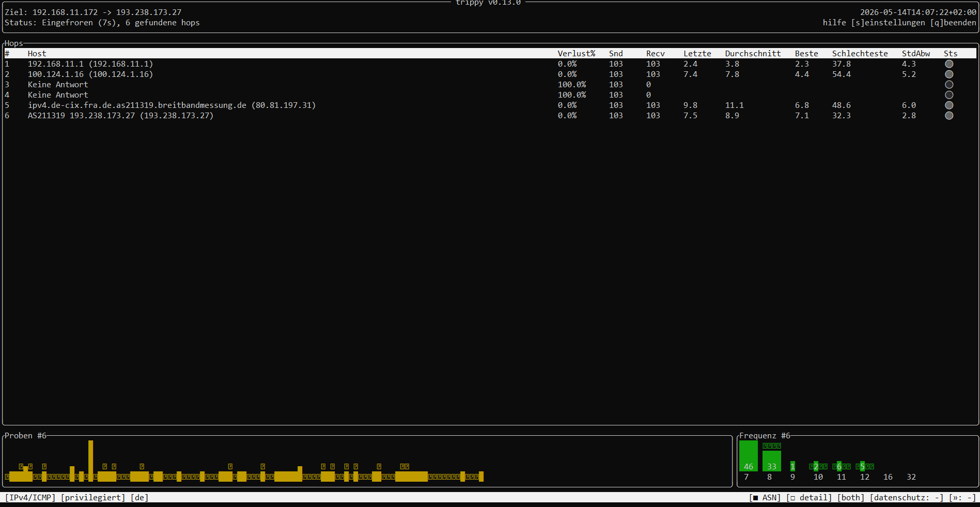Viewport: 980px width, 507px height.
Task: Select hop row 192.168.11.1
Action: (490, 64)
